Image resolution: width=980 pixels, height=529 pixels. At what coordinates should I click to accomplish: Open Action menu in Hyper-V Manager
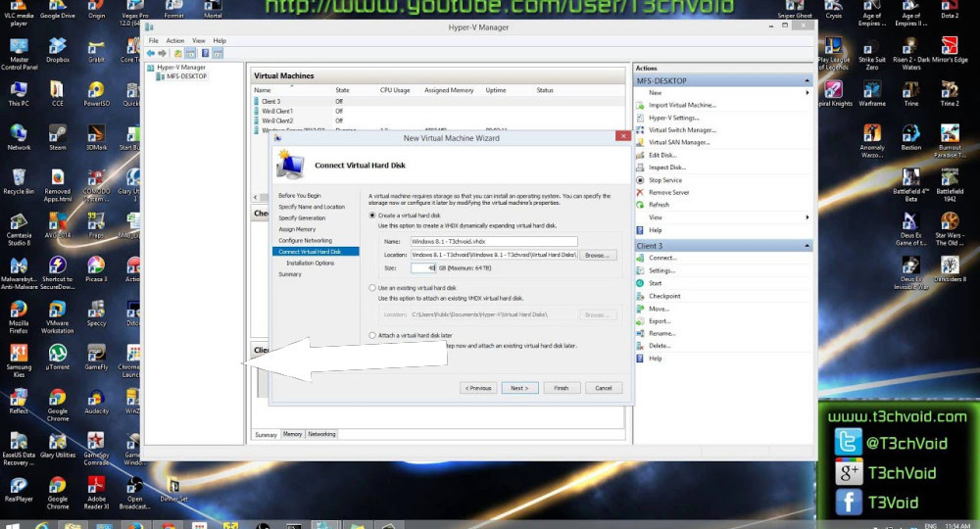(175, 40)
